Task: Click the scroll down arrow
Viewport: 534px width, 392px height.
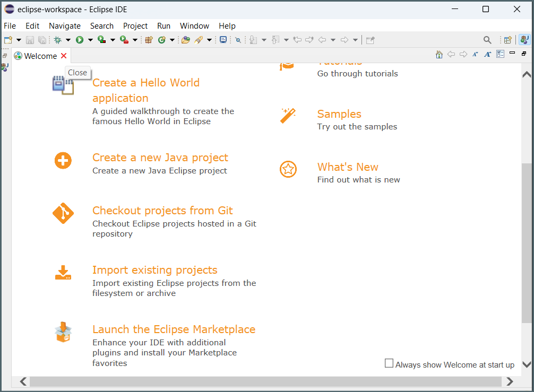Action: tap(527, 364)
